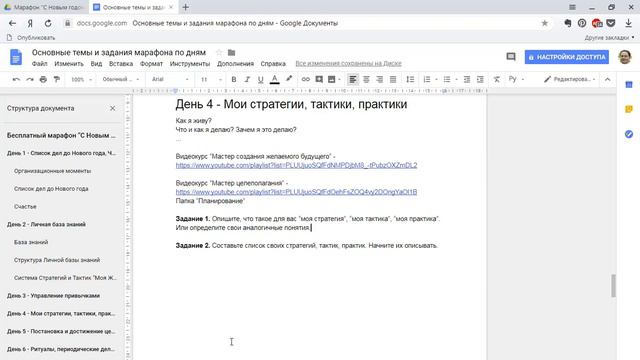This screenshot has width=640, height=360.
Task: Open the 100% zoom dropdown
Action: (82, 79)
